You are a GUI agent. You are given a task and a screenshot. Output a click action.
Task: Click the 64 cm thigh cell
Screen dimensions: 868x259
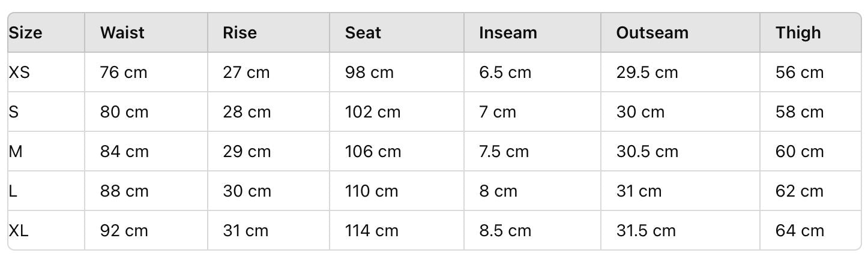[799, 231]
